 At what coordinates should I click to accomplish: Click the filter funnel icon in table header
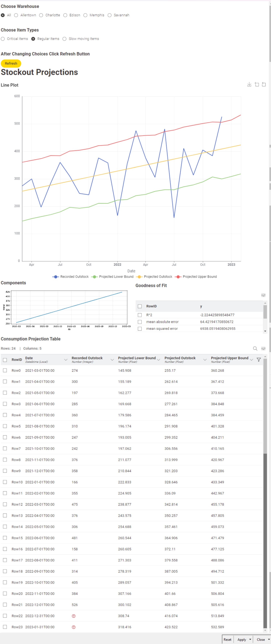[x=259, y=360]
